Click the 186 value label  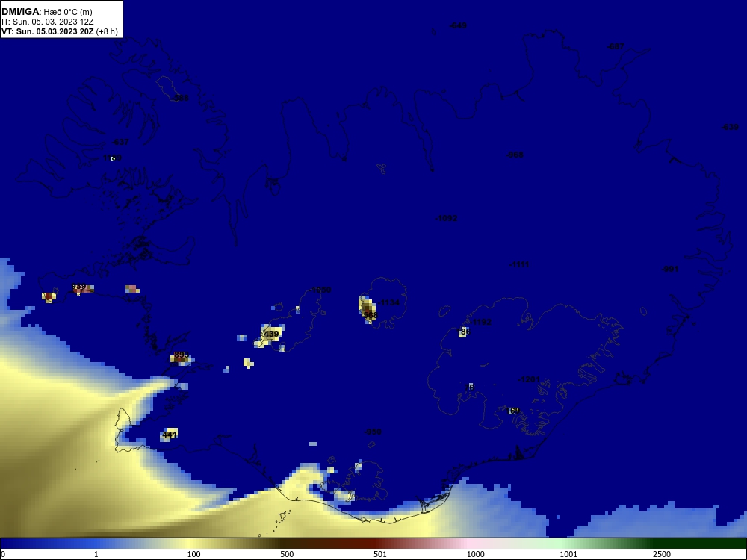[x=463, y=332]
